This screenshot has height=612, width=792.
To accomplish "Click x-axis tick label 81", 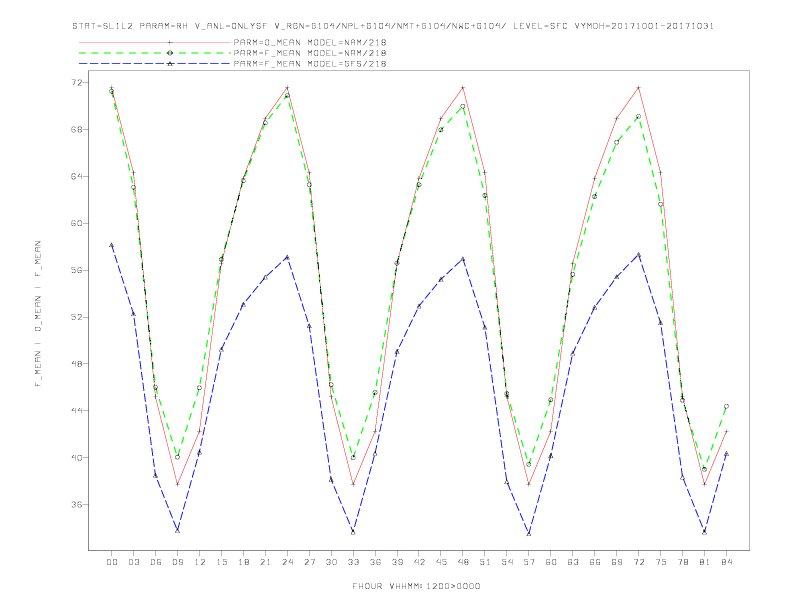I will 705,562.
